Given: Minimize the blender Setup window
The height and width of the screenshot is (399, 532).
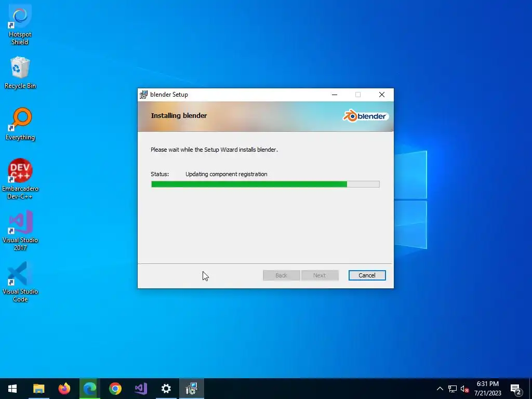Looking at the screenshot, I should pyautogui.click(x=335, y=95).
